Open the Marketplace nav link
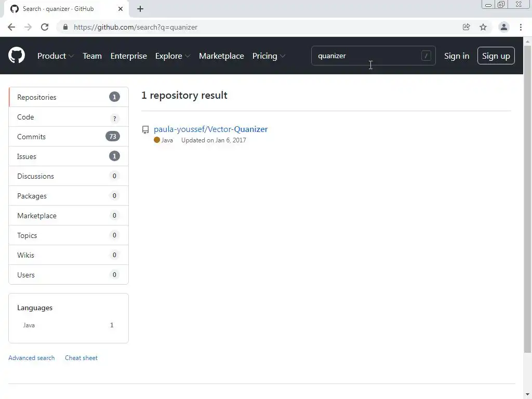The height and width of the screenshot is (399, 532). point(221,56)
